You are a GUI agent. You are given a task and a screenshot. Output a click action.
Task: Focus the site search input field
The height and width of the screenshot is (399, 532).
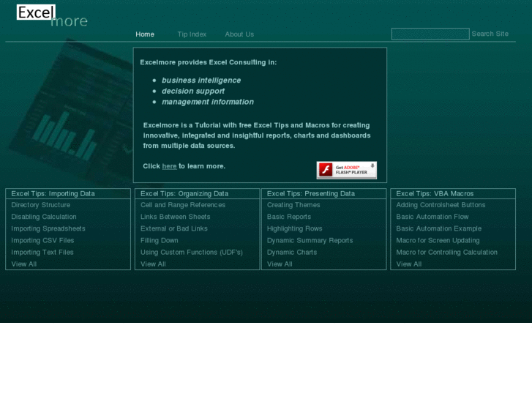[430, 34]
